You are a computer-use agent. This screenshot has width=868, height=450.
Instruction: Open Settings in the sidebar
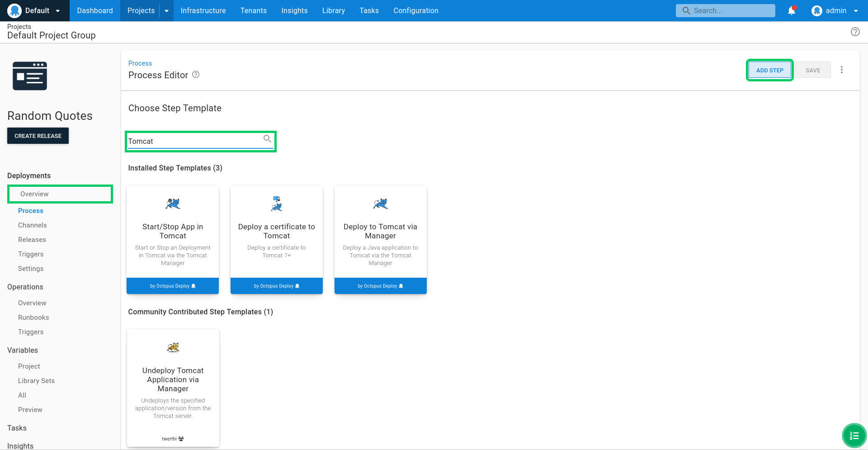[31, 269]
